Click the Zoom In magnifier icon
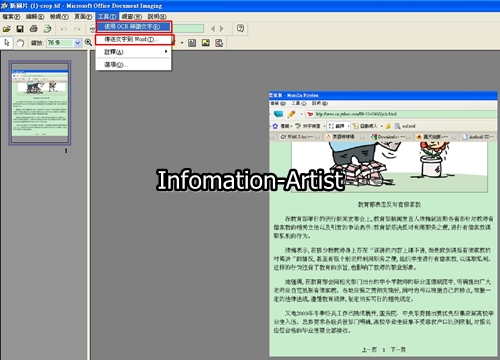 (x=88, y=43)
